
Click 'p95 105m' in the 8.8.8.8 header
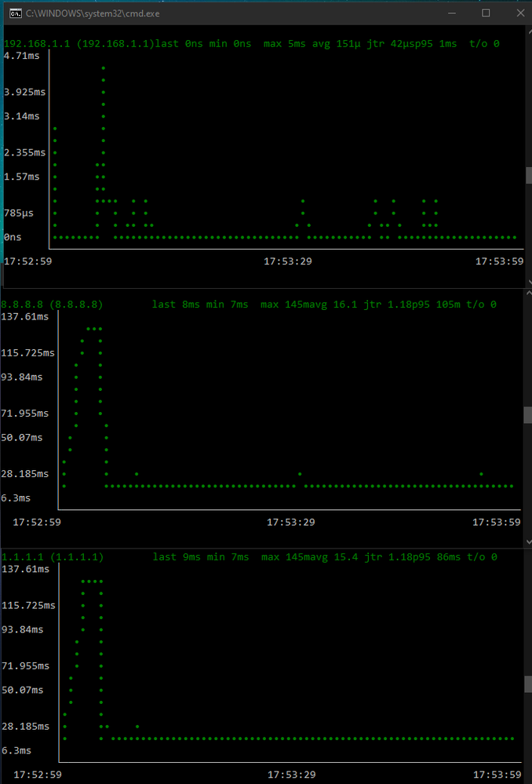(436, 304)
